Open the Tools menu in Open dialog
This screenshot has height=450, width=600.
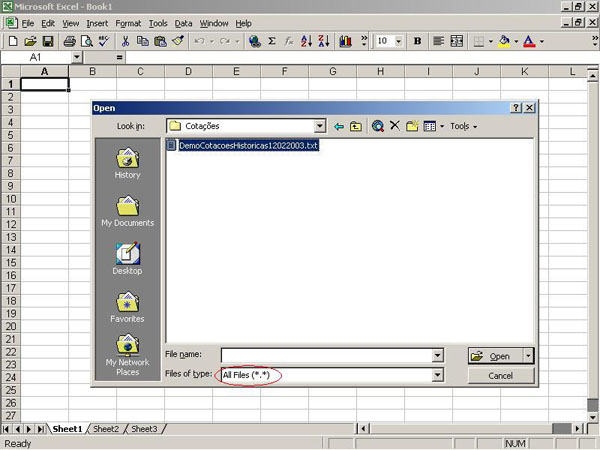point(462,126)
